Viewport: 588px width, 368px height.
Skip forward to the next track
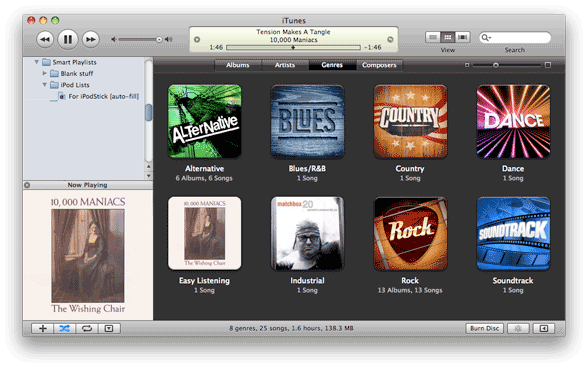(x=90, y=39)
